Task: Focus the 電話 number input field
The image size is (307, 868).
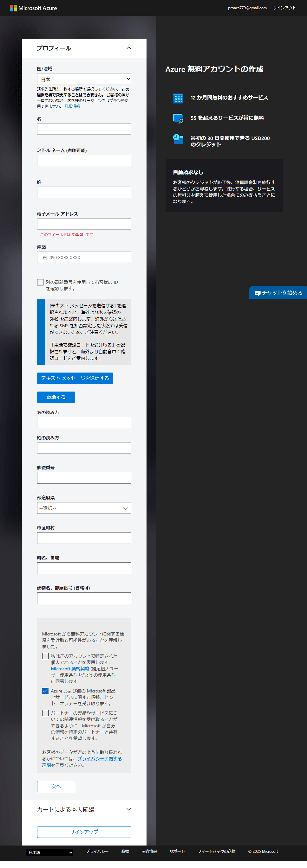Action: tap(84, 258)
